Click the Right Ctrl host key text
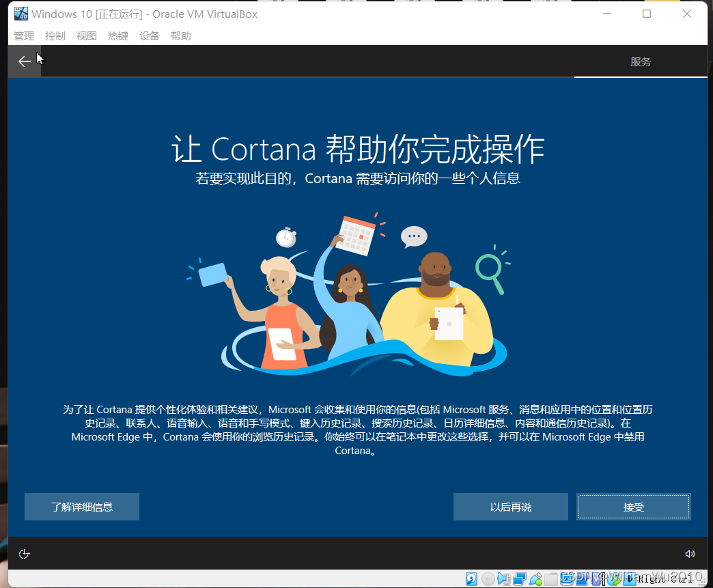 click(665, 579)
